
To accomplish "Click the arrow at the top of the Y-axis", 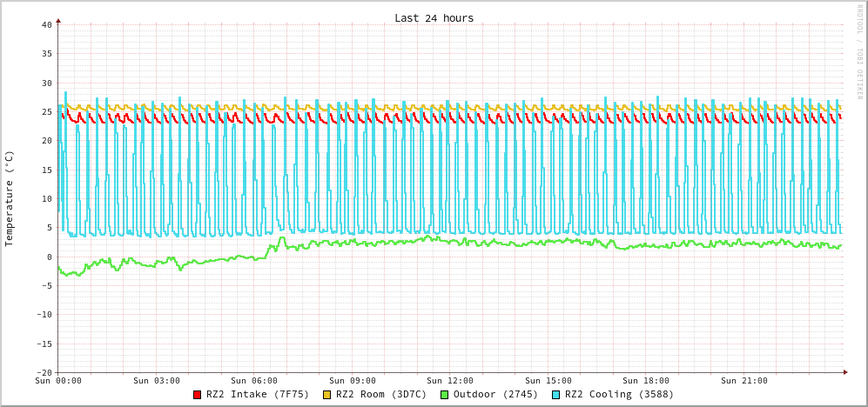I will click(x=58, y=19).
